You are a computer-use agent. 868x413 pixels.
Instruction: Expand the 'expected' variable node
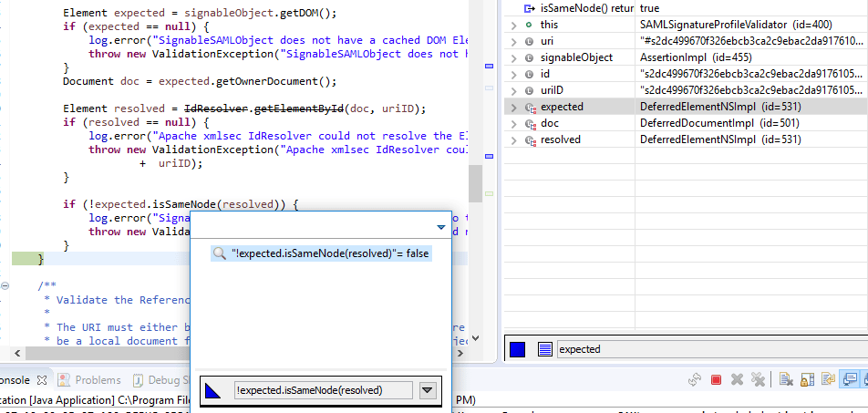click(x=513, y=107)
